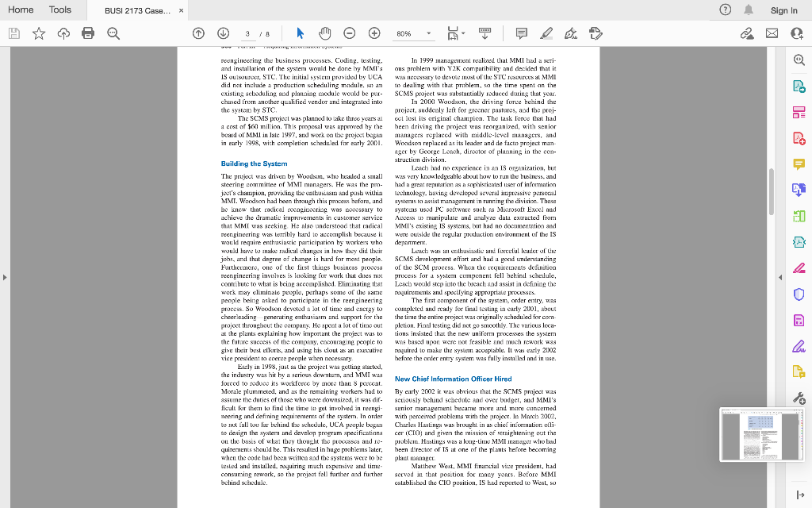Activate the selection arrow tool
812x508 pixels.
click(299, 33)
